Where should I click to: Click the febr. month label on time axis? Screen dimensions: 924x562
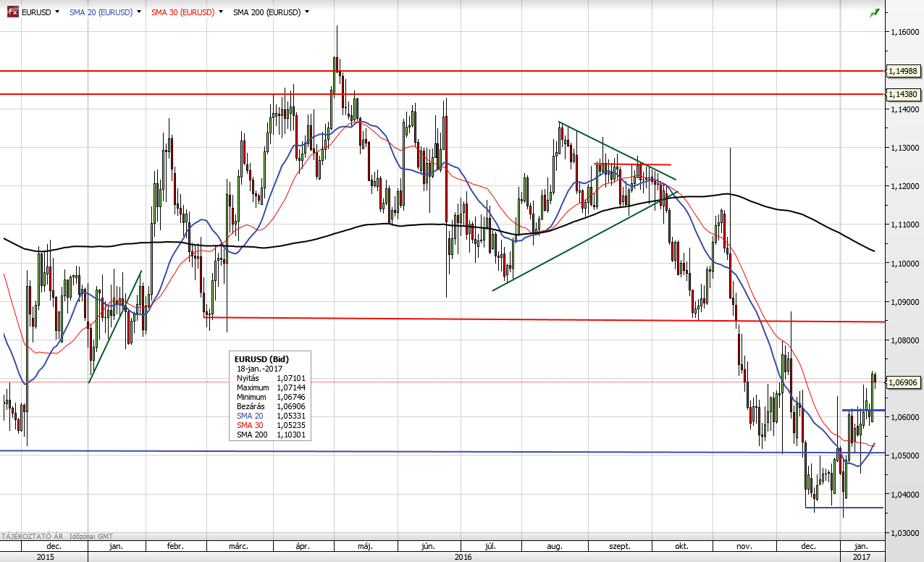tap(176, 546)
